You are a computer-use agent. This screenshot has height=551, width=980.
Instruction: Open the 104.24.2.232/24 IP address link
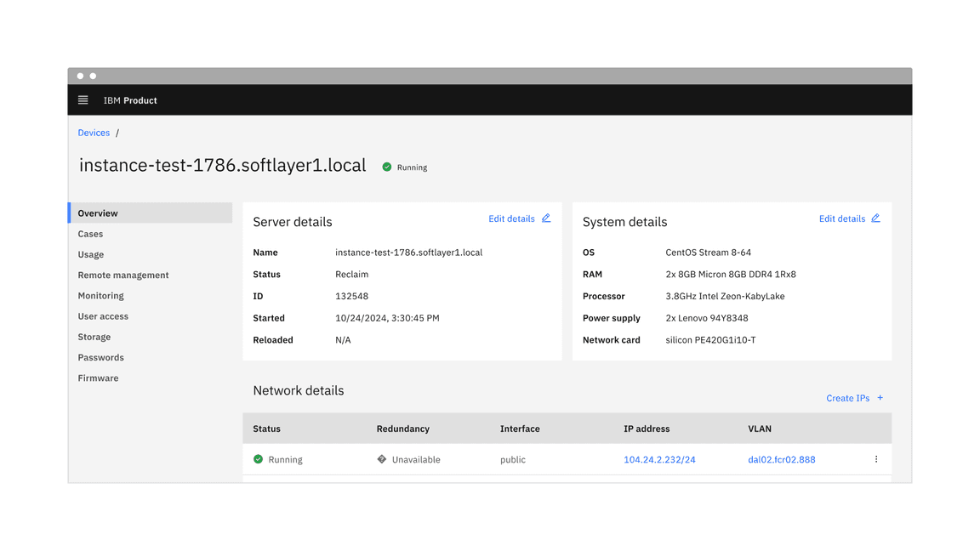[659, 460]
